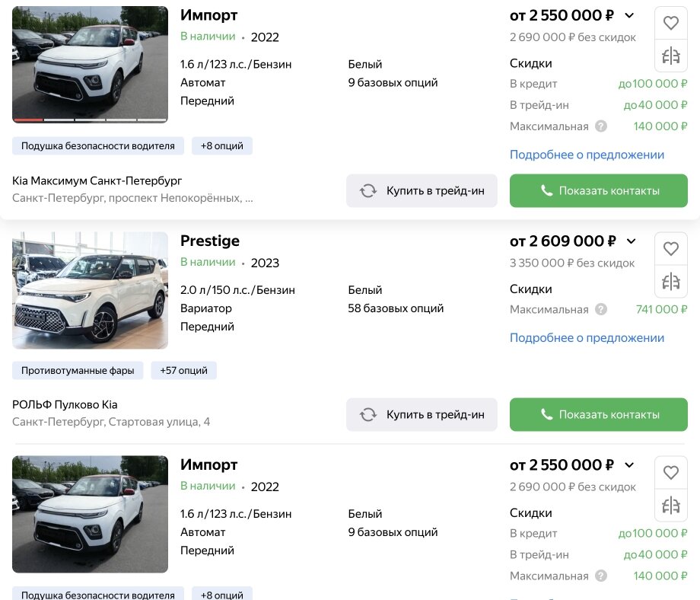Click the compare icon on the Prestige listing
Viewport: 700px width, 600px height.
pos(670,281)
